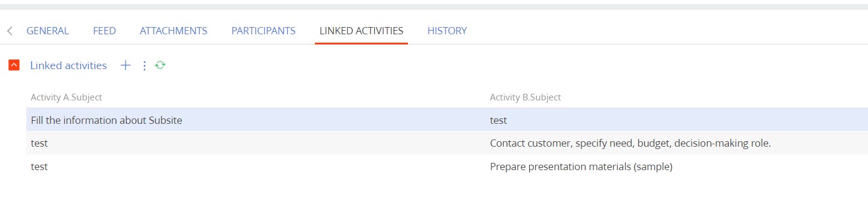Switch to the General tab
The image size is (868, 217).
click(47, 31)
